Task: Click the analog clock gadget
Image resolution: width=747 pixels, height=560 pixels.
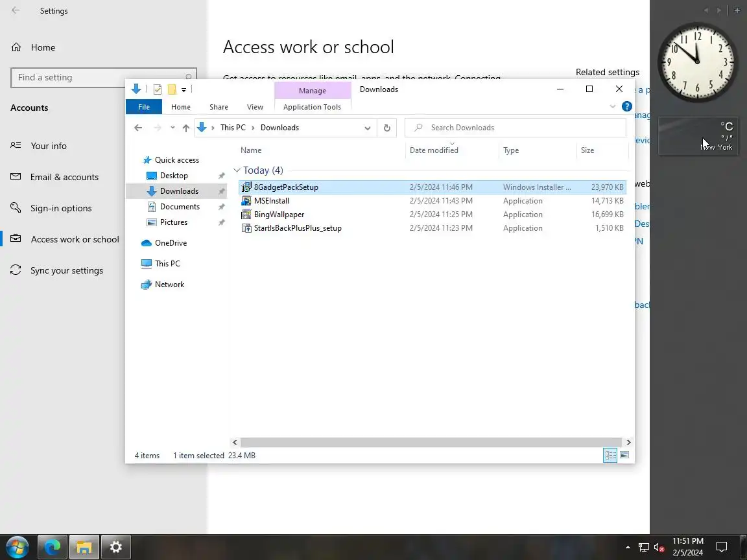Action: (698, 62)
